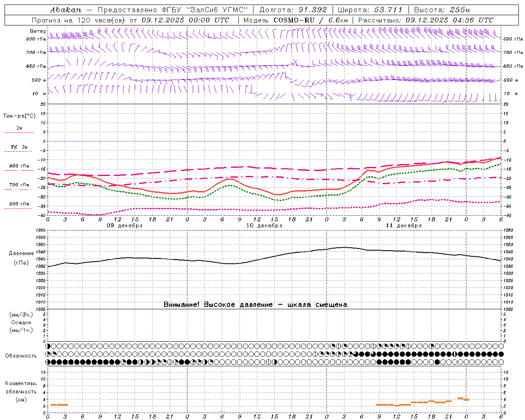Click the "Облачность" cloud cover label
The width and height of the screenshot is (525, 420).
(x=21, y=356)
